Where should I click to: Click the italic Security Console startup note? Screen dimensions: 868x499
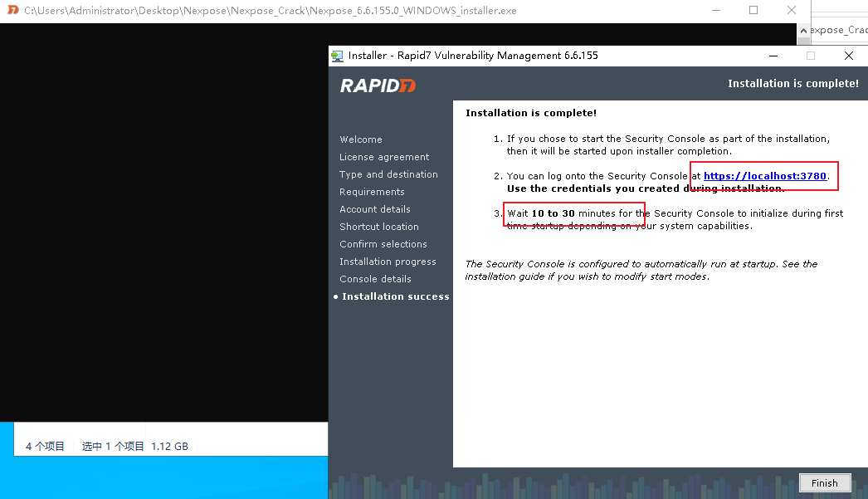641,271
